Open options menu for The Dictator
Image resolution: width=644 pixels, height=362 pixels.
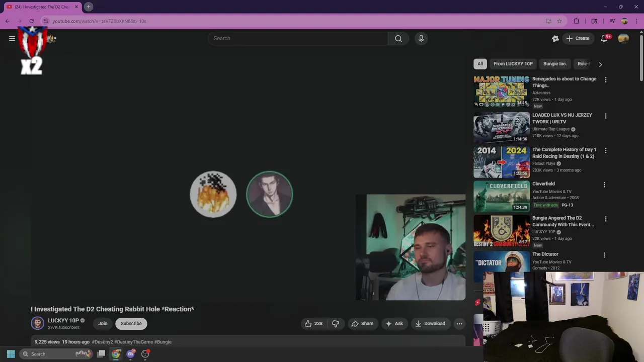click(604, 255)
